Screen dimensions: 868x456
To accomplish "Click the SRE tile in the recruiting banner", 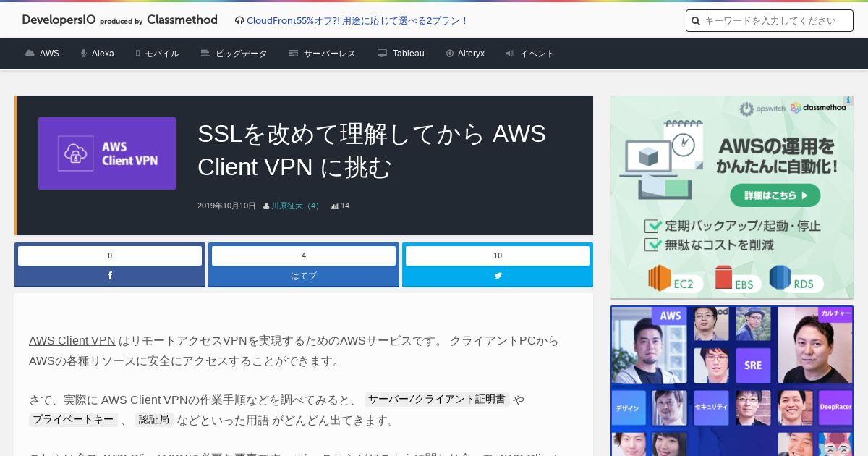I will pos(753,365).
